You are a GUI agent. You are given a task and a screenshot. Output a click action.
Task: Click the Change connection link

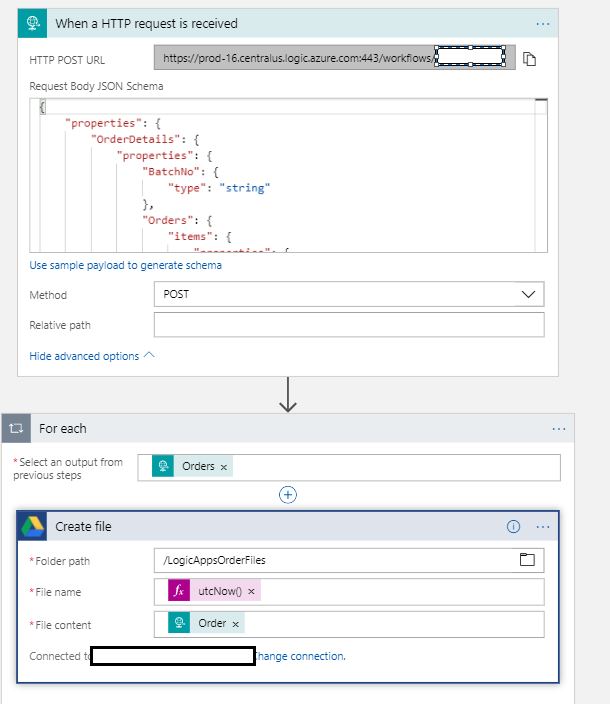click(300, 656)
